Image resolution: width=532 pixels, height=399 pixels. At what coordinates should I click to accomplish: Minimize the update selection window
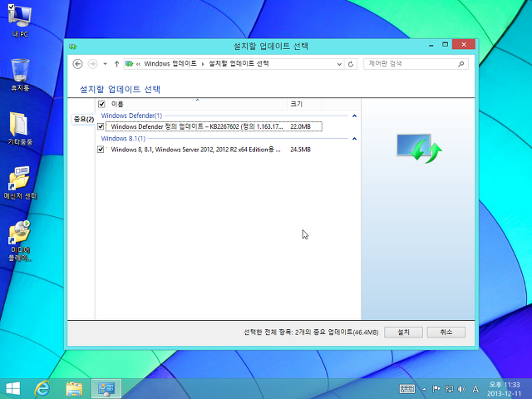[x=431, y=45]
